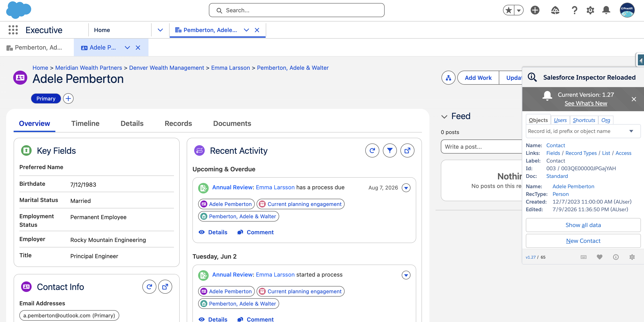
Task: Expand started a process activity menu
Action: 406,275
